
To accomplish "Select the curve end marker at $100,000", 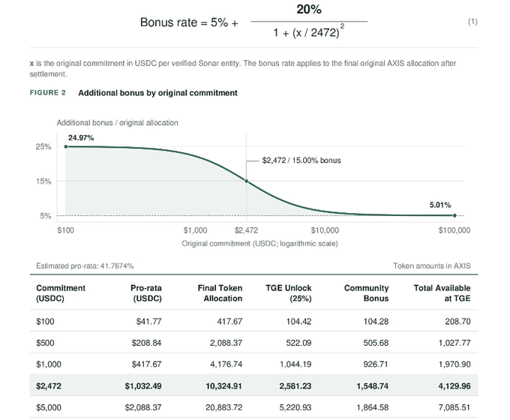I will pos(454,215).
